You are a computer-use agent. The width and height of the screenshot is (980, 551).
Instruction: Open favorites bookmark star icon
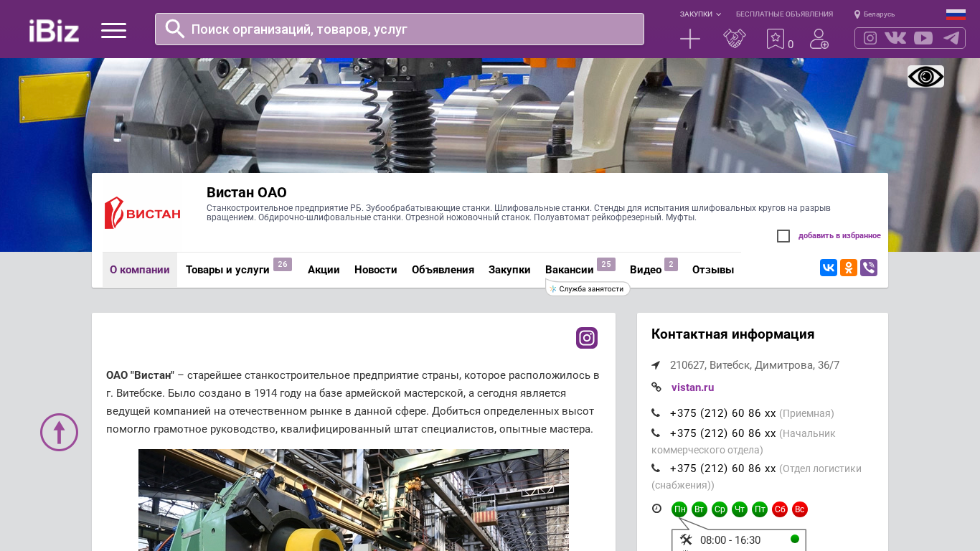[776, 39]
